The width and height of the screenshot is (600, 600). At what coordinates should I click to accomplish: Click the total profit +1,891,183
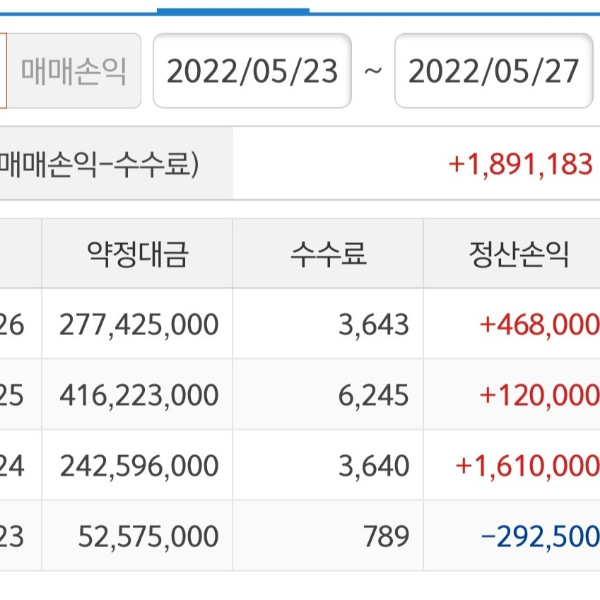click(x=521, y=164)
